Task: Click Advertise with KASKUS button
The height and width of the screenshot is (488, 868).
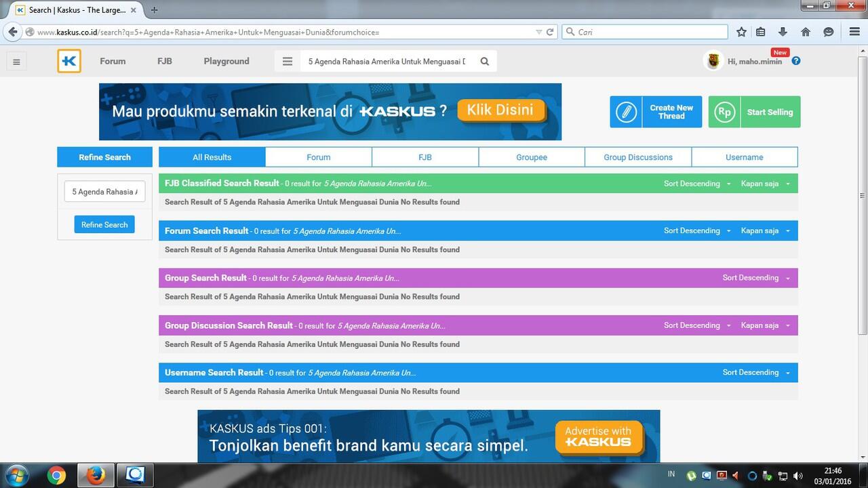Action: point(598,436)
